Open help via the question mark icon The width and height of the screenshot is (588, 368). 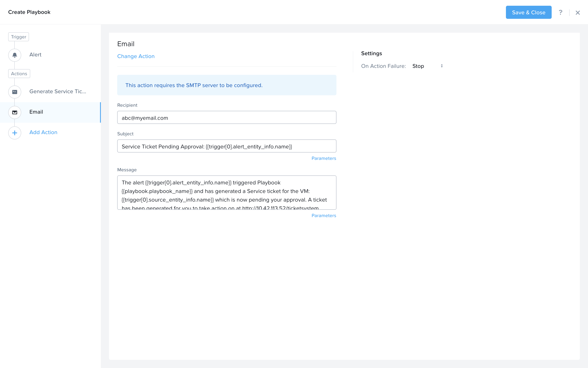tap(560, 12)
